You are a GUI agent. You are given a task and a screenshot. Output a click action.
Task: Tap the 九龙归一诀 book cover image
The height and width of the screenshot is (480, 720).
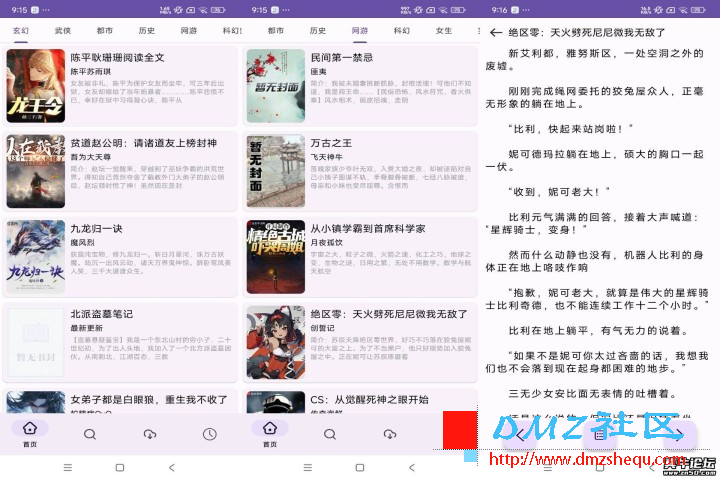coord(36,256)
